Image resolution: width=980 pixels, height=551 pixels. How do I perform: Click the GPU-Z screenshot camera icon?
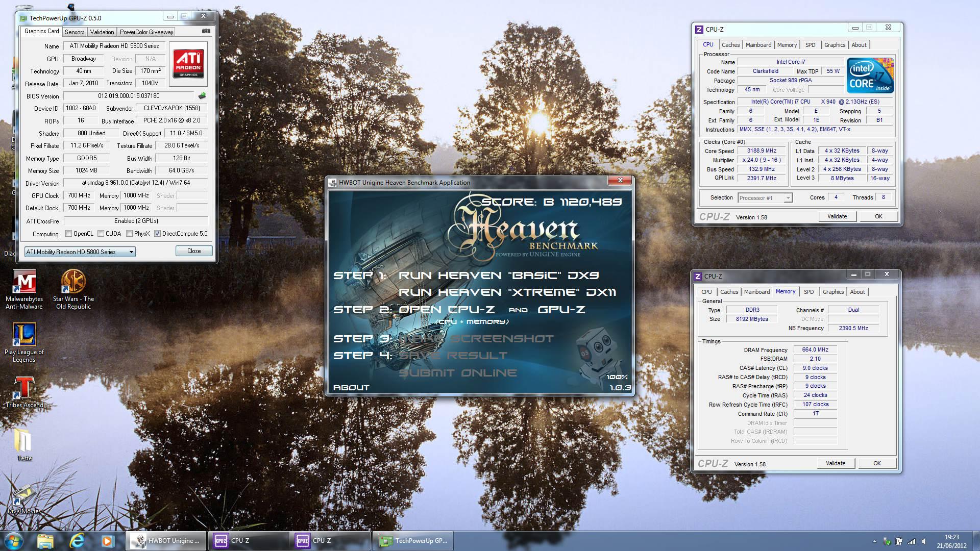click(206, 31)
